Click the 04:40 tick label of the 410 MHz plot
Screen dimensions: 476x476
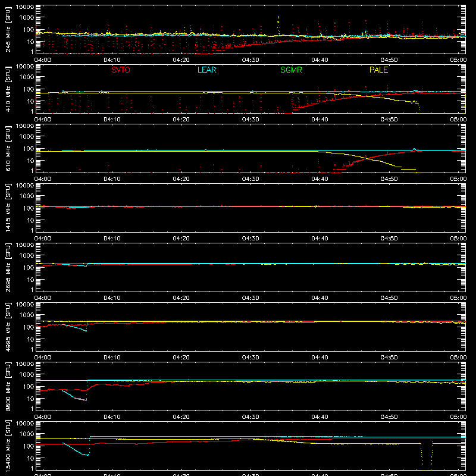[x=320, y=120]
